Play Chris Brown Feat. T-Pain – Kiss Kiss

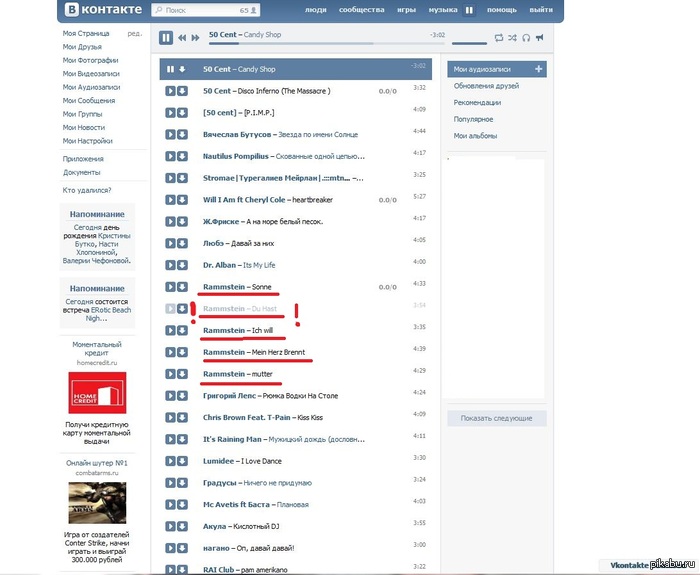coord(170,417)
